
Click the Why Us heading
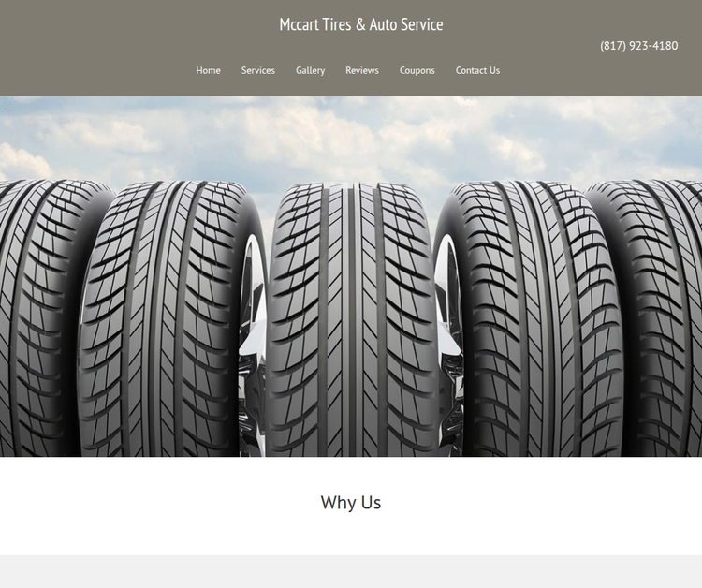tap(351, 503)
